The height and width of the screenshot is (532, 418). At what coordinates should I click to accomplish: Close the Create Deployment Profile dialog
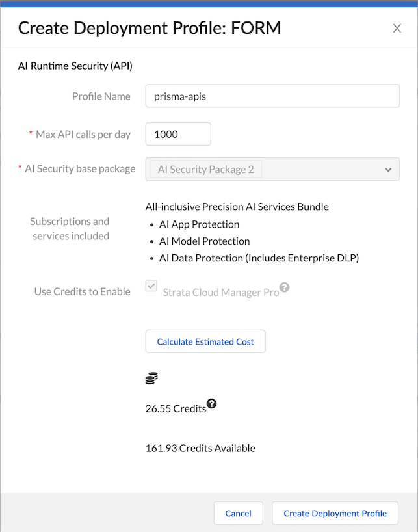pos(397,28)
